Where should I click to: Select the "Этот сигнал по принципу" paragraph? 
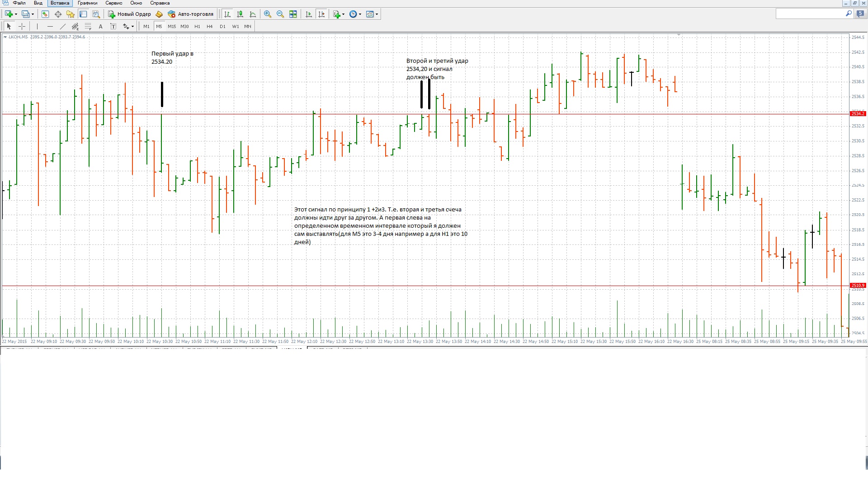click(x=381, y=225)
